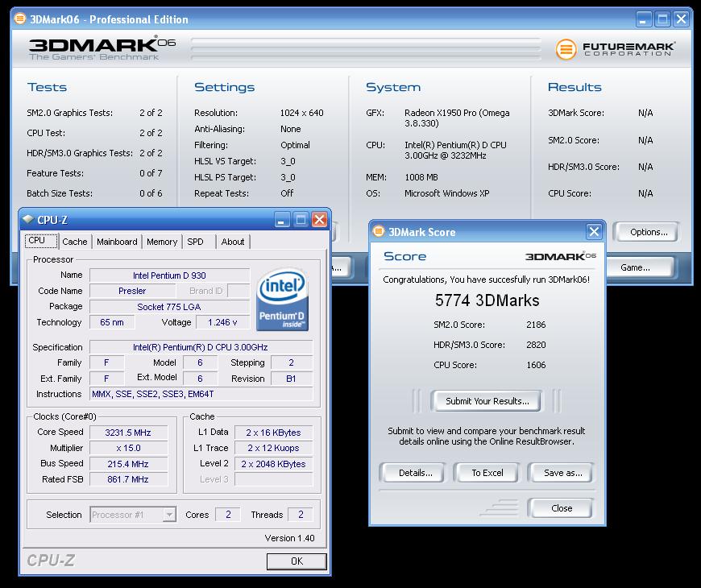This screenshot has height=588, width=701.
Task: Click the Threads count field in CPU-Z
Action: point(301,515)
